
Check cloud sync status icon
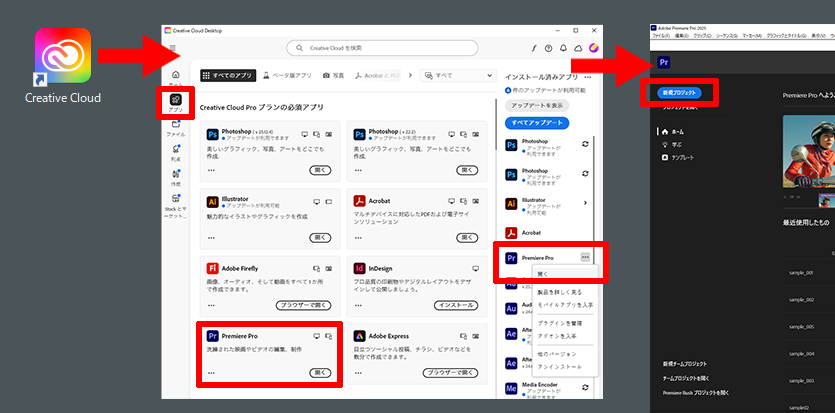[x=578, y=48]
